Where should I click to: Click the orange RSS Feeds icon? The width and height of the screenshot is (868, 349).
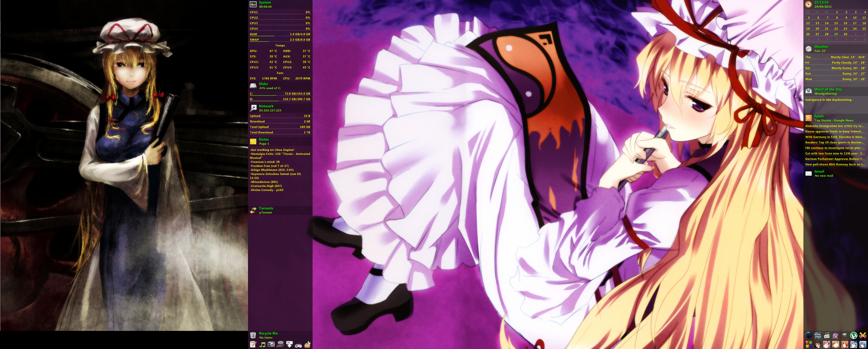click(x=808, y=118)
